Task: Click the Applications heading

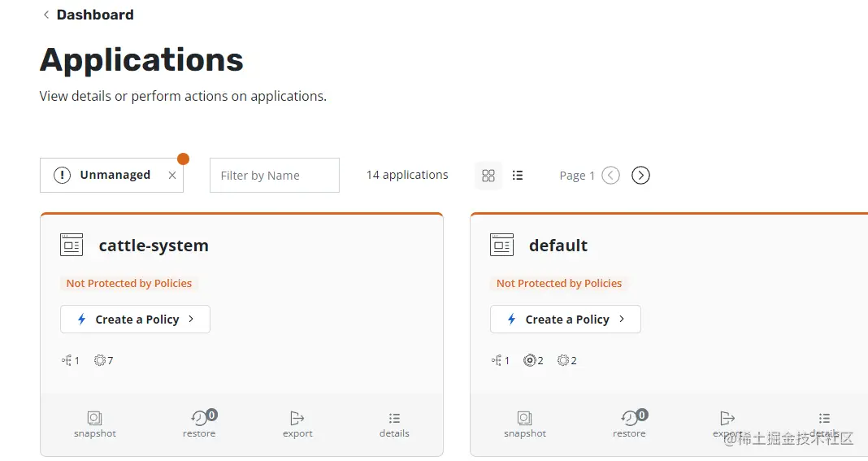Action: [x=141, y=60]
